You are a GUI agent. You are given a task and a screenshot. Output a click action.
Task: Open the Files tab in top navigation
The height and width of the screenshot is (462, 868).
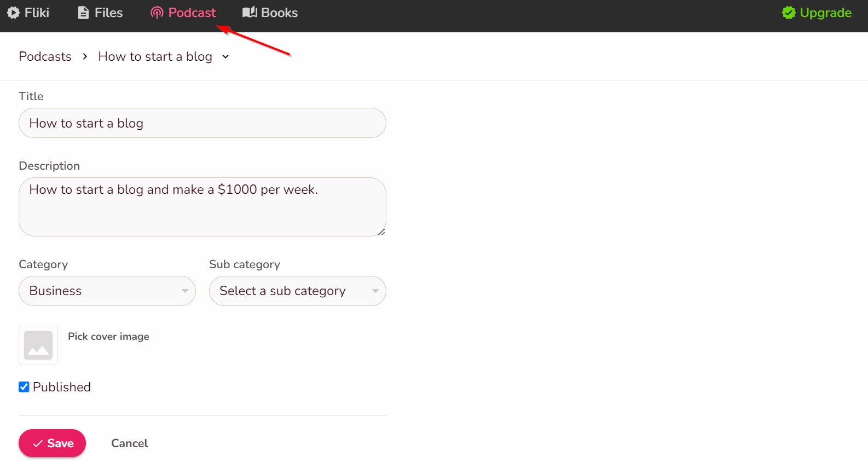click(108, 13)
